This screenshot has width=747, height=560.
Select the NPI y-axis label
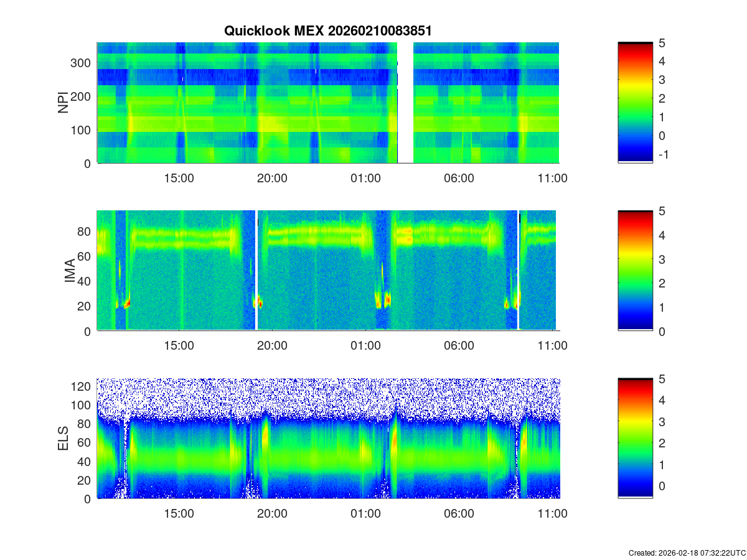pyautogui.click(x=63, y=103)
